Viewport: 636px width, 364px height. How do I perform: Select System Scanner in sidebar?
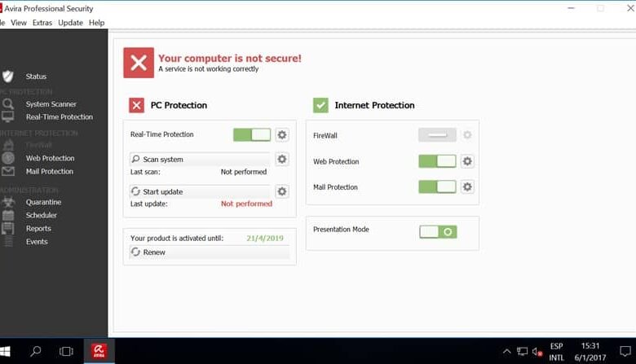51,104
